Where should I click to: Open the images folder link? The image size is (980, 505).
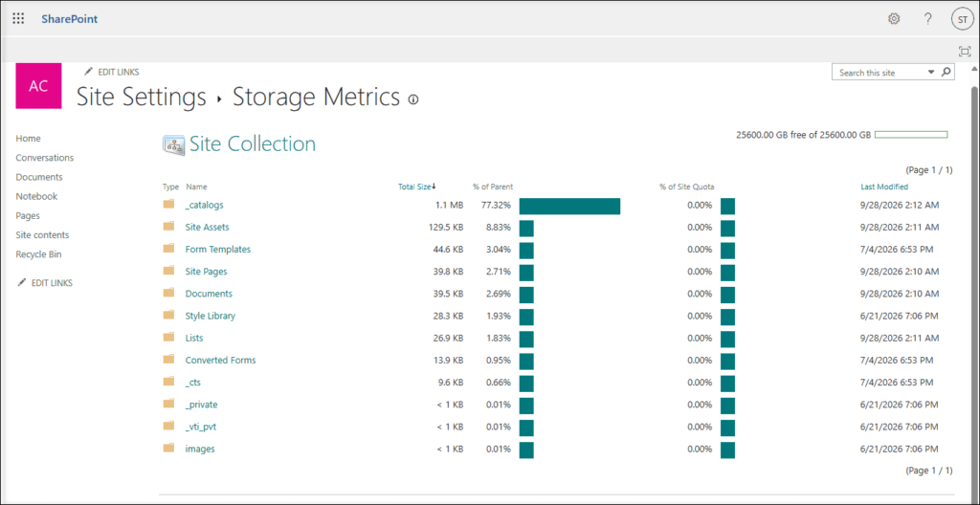200,449
